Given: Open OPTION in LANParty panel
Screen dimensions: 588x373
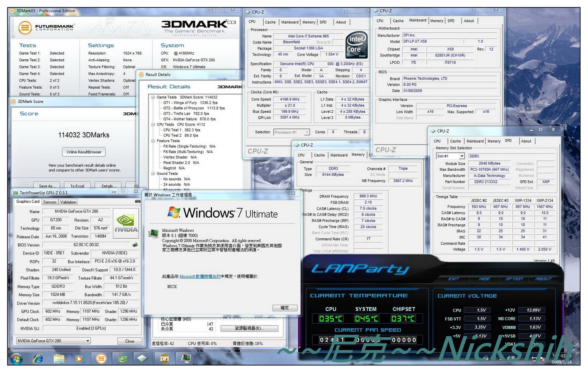Looking at the screenshot, I should coord(514,279).
